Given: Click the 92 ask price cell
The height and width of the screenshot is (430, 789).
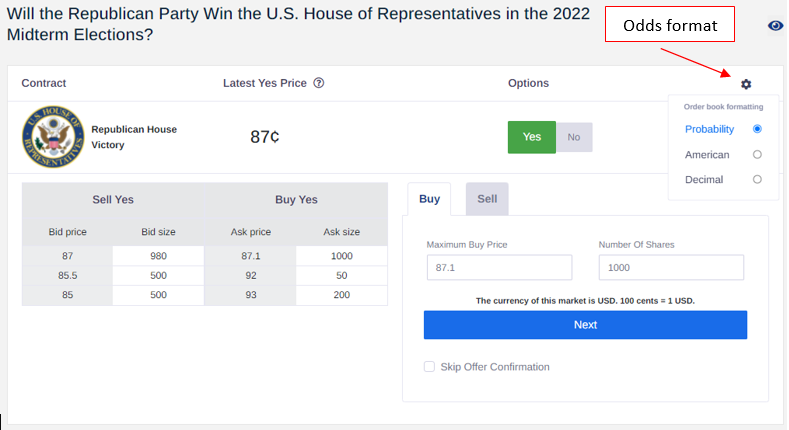Looking at the screenshot, I should click(251, 276).
